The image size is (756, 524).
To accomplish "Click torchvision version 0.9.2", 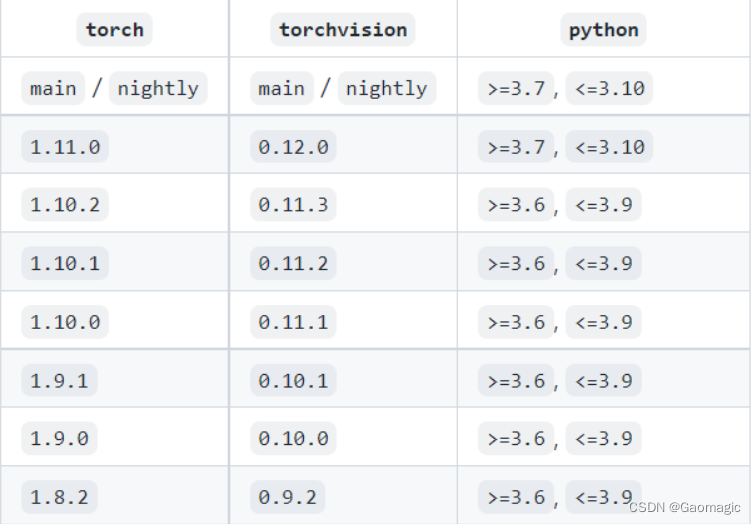I will pyautogui.click(x=287, y=497).
